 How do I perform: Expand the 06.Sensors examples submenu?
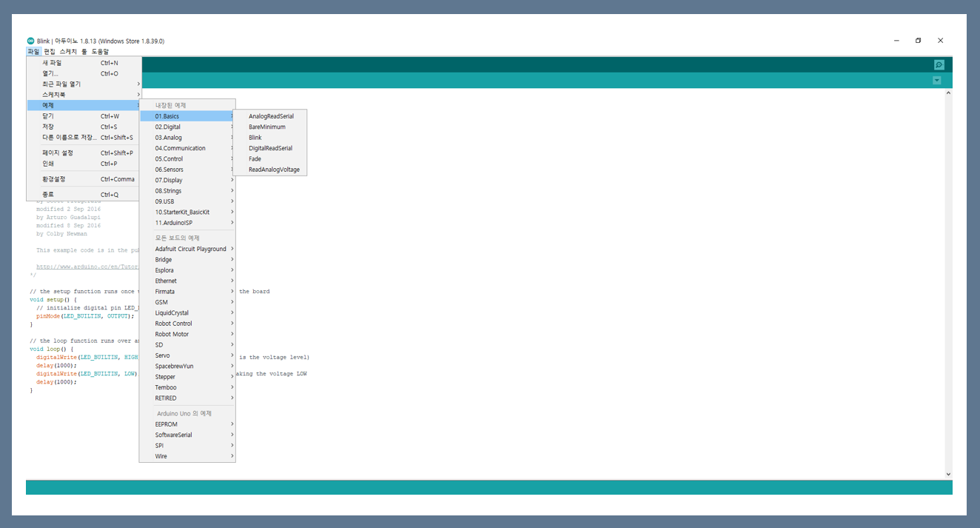click(187, 170)
